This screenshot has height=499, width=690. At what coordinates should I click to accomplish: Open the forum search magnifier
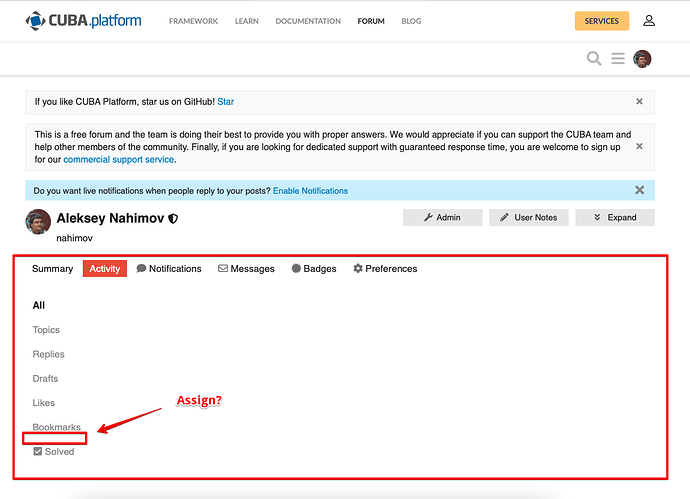pyautogui.click(x=594, y=58)
